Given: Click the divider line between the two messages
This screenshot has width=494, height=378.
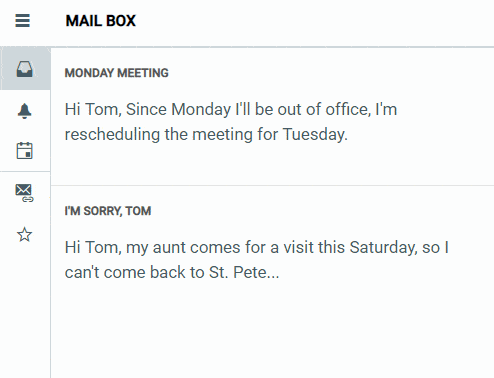Looking at the screenshot, I should [272, 185].
